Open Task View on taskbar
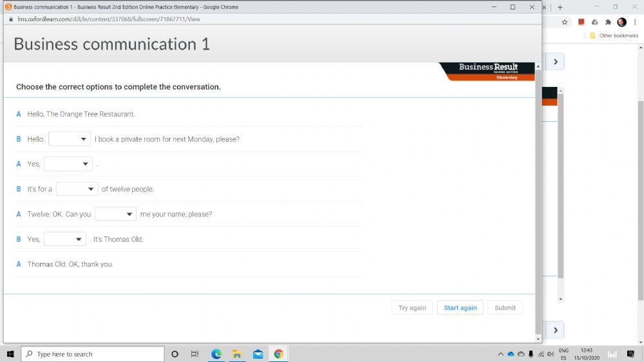The image size is (644, 362). [194, 354]
